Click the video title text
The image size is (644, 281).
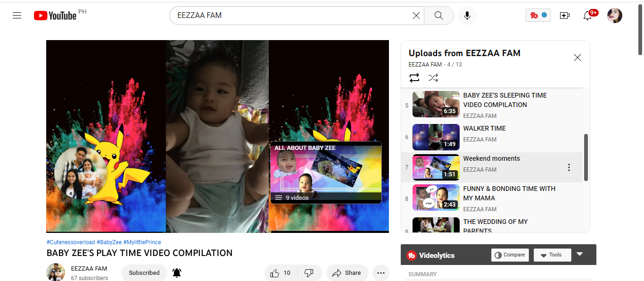click(140, 253)
